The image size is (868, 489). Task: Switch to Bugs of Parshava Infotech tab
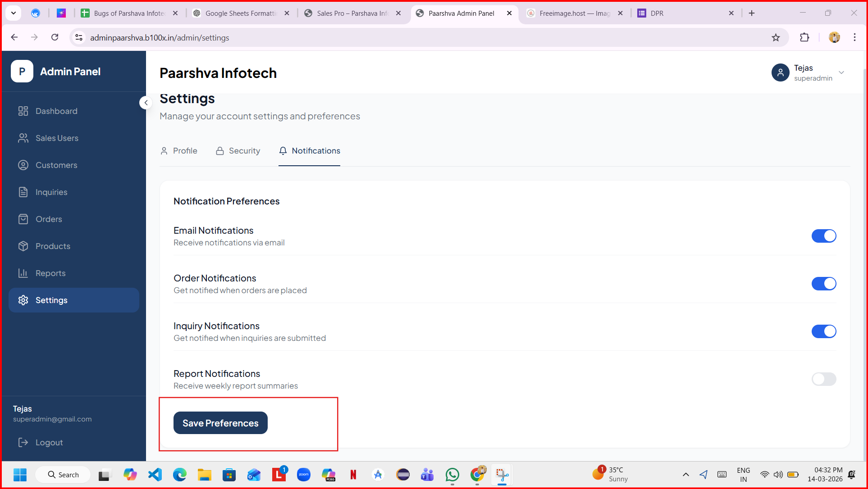129,14
